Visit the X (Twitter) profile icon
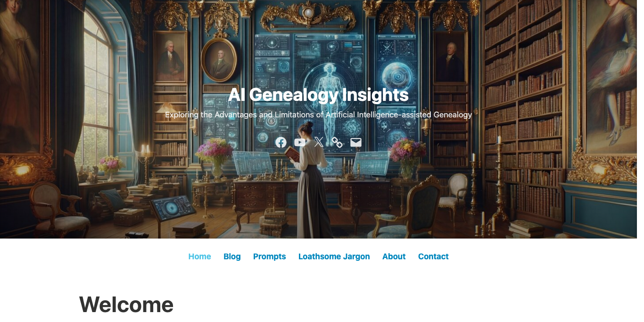This screenshot has width=644, height=322. [x=319, y=142]
